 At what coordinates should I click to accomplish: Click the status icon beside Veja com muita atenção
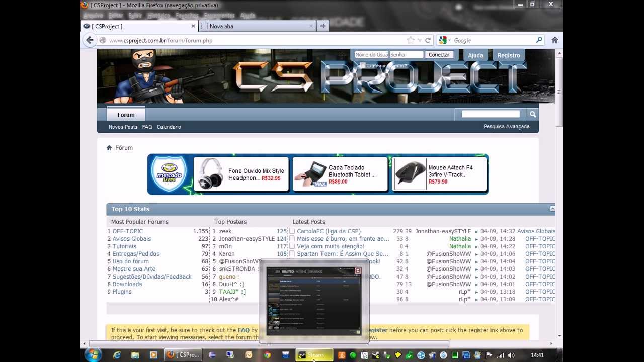click(x=292, y=246)
